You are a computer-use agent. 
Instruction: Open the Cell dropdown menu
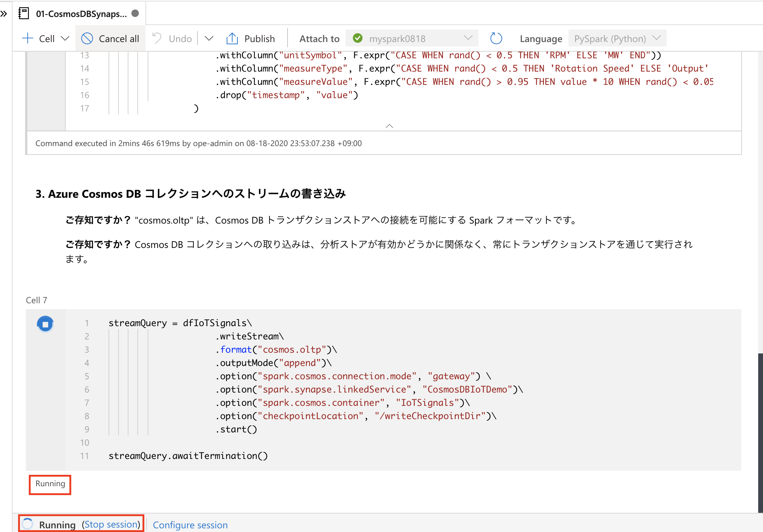65,38
